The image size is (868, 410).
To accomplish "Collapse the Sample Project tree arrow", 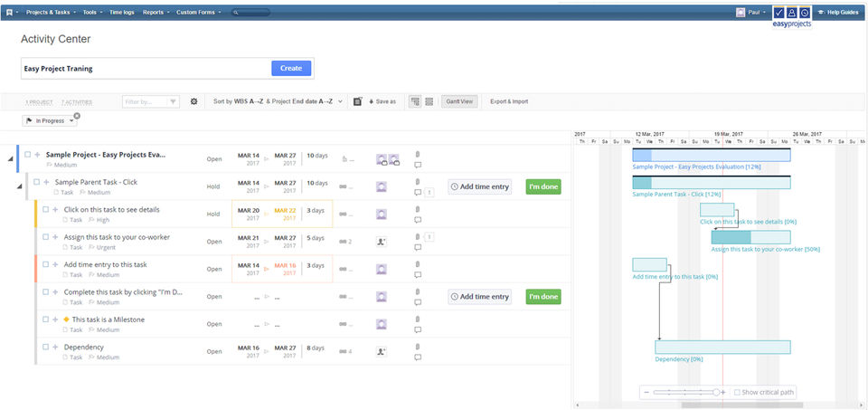I will coord(10,159).
